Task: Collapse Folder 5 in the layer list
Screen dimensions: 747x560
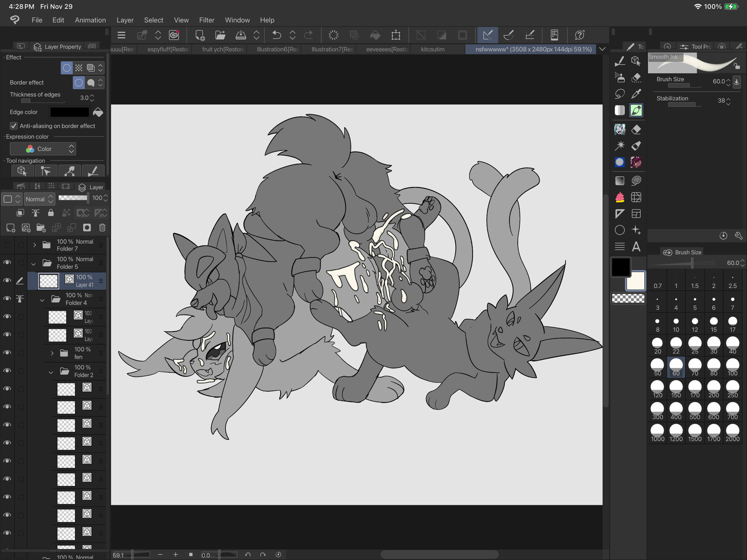Action: 34,264
